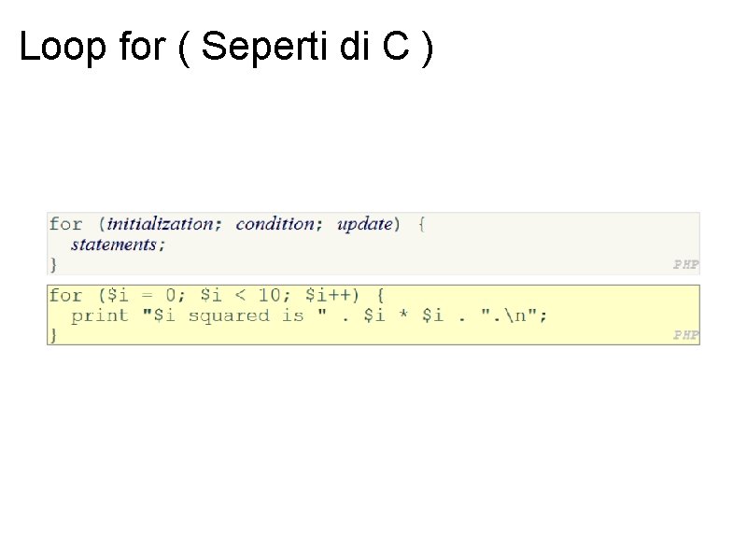Click the 'print' keyword in the example
This screenshot has width=747, height=560.
[100, 315]
